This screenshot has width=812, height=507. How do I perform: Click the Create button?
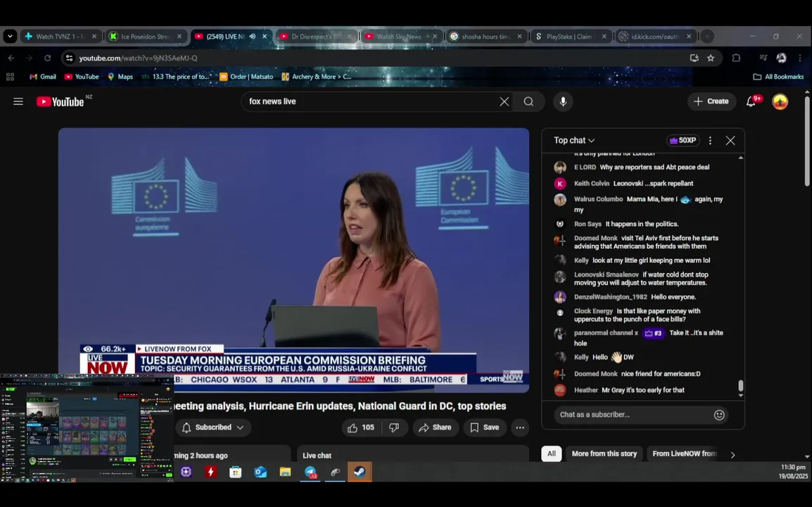coord(711,101)
